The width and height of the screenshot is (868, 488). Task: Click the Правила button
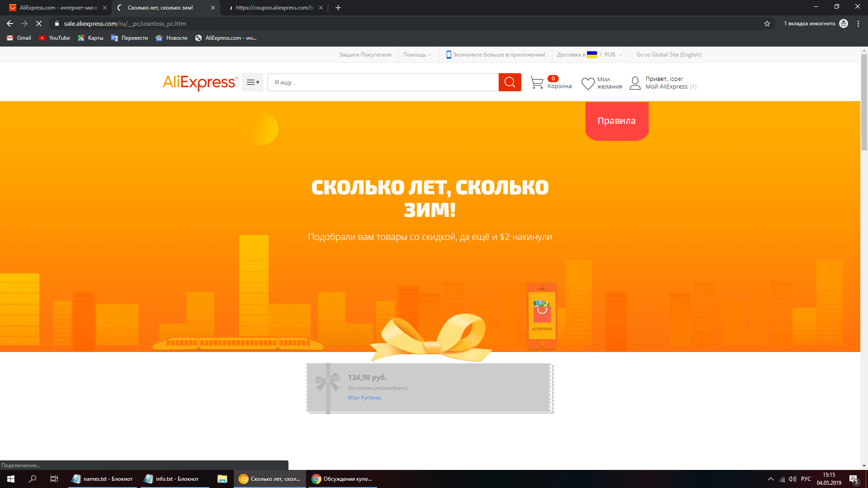pos(617,121)
